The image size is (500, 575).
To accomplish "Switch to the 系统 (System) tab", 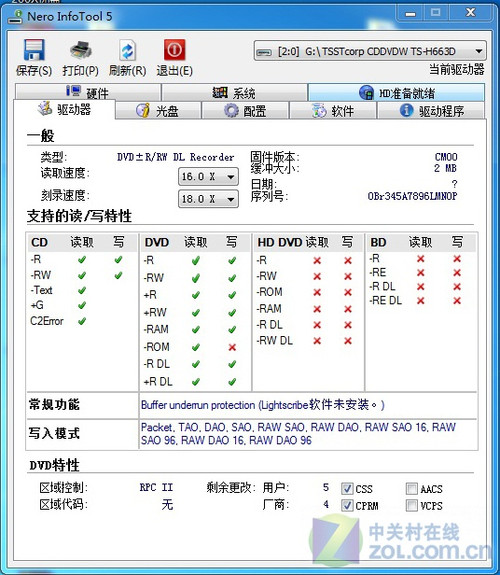I will 234,92.
